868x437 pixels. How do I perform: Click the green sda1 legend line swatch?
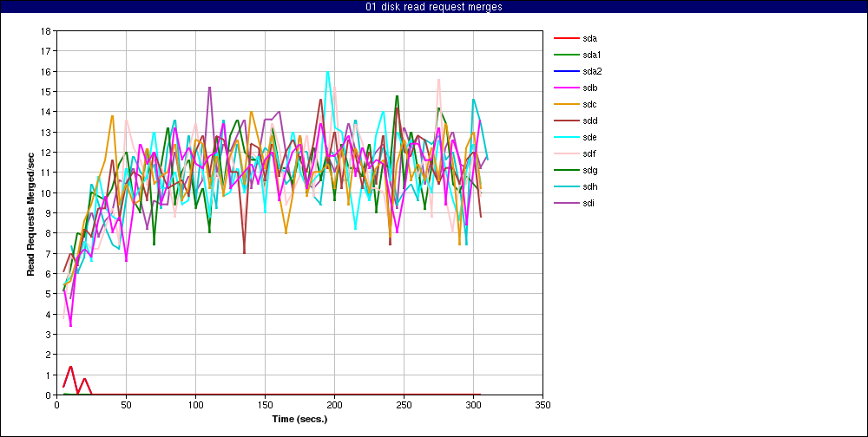tap(566, 55)
